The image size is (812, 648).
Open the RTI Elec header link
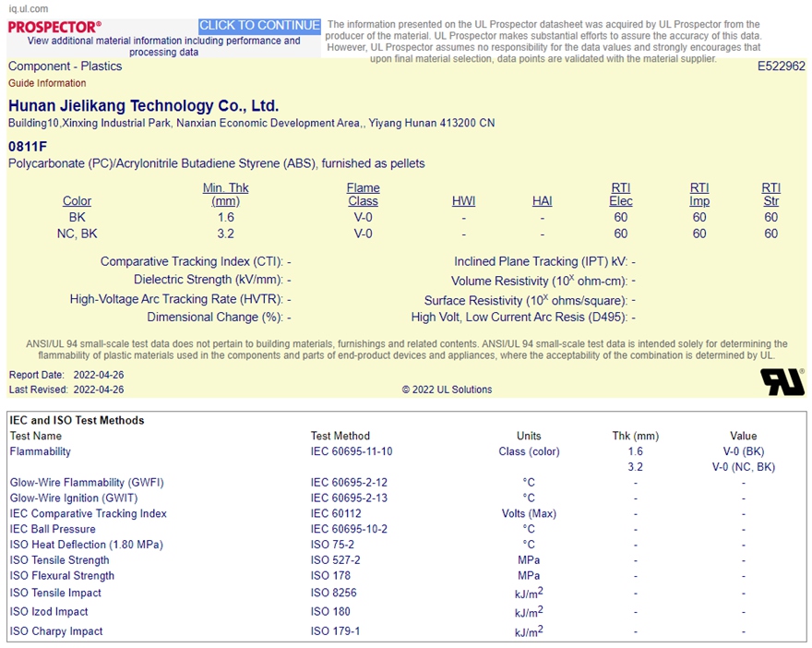click(x=621, y=194)
